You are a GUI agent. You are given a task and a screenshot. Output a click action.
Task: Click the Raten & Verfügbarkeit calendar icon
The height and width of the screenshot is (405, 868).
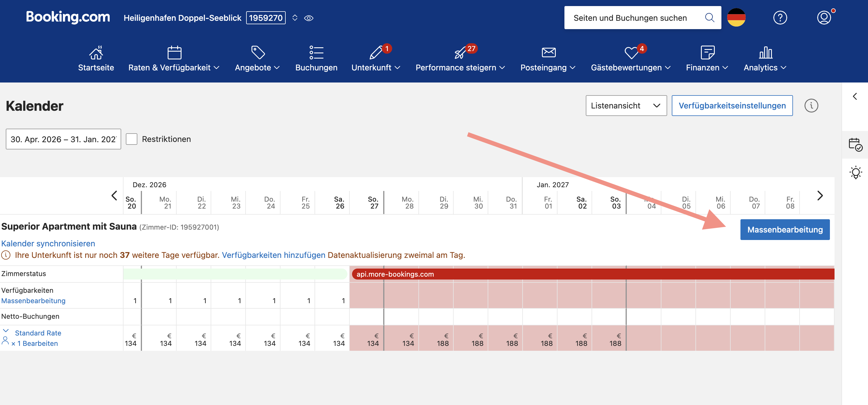[174, 52]
